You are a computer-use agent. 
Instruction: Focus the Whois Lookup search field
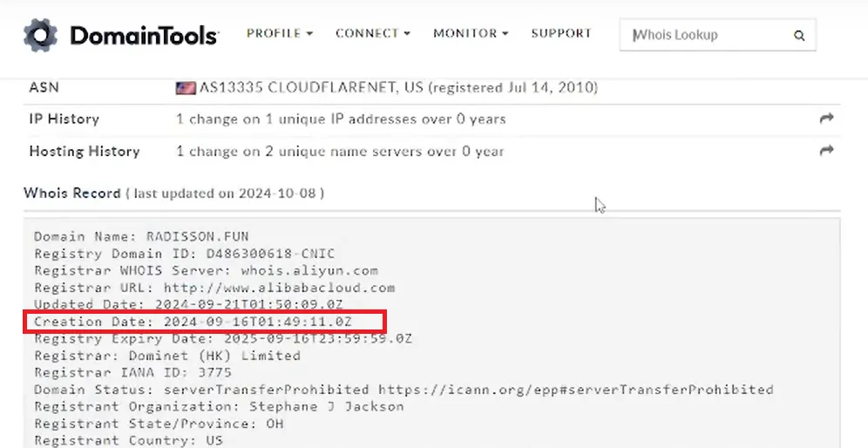717,35
